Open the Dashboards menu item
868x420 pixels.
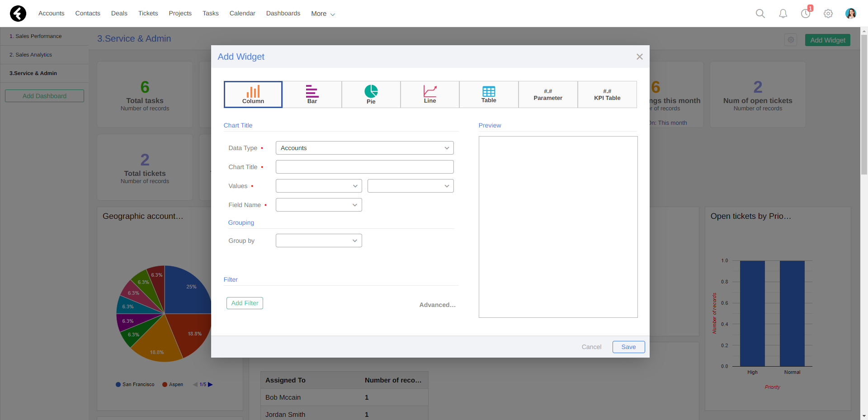tap(283, 13)
